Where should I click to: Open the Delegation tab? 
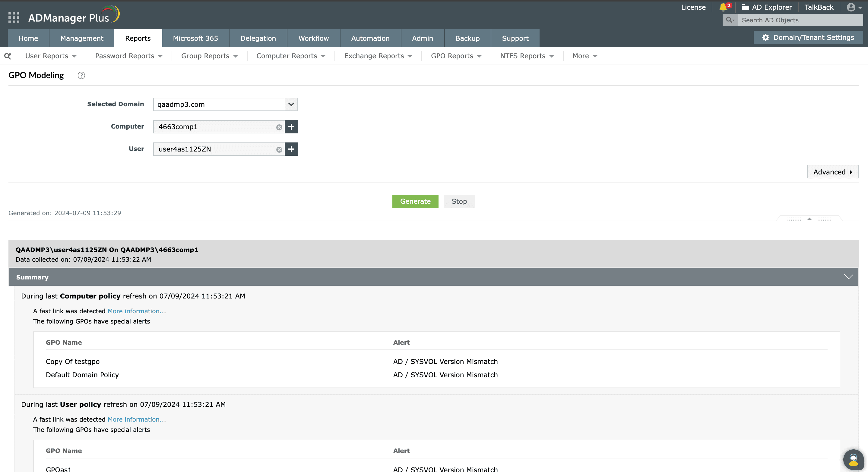coord(258,38)
